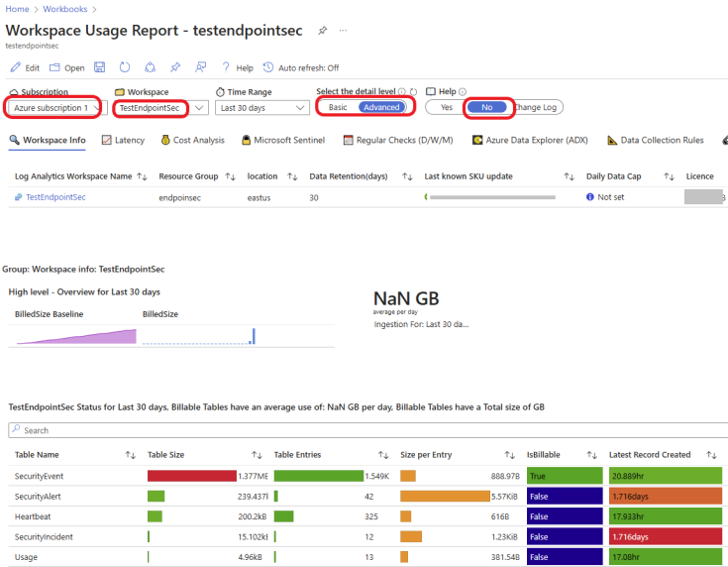Open a workbook with Open icon
The height and width of the screenshot is (567, 728).
(x=54, y=67)
